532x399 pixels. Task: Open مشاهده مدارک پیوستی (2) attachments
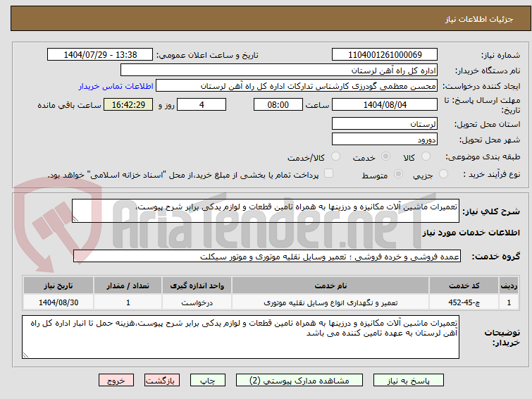point(299,381)
